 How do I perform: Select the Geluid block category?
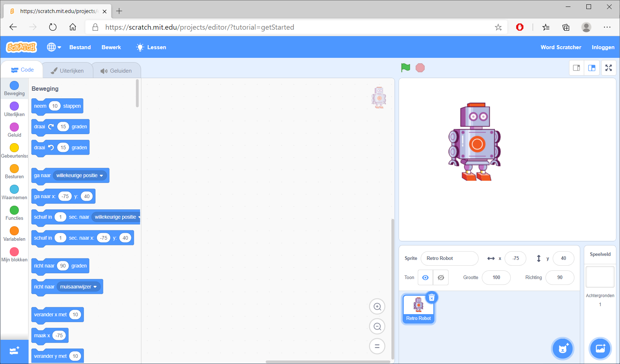14,130
